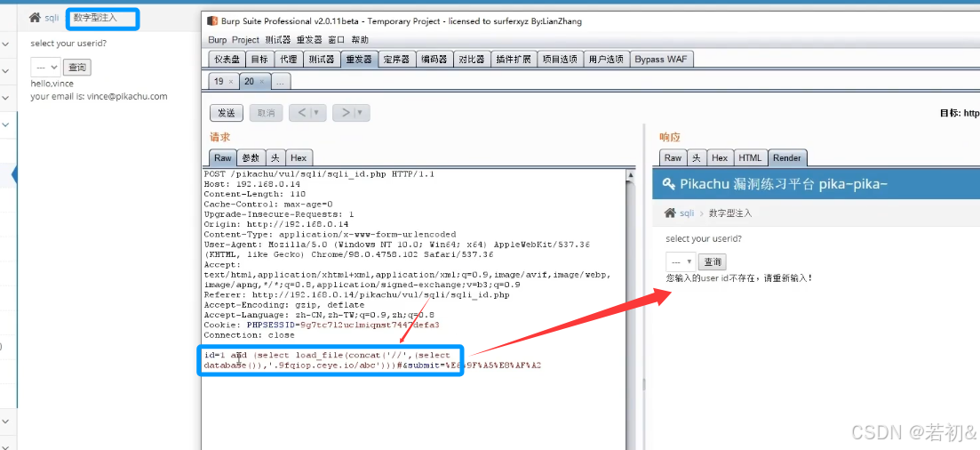Click 数字型注入 breadcrumb on the left page
This screenshot has height=450, width=980.
pyautogui.click(x=95, y=18)
